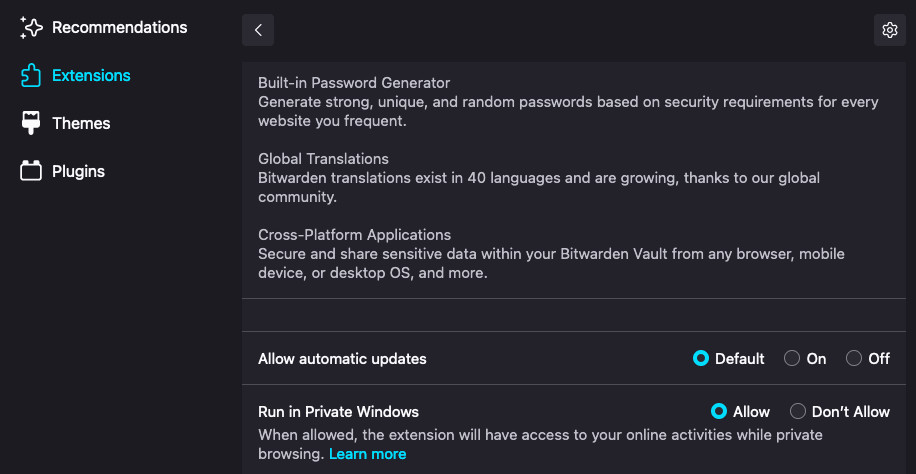Open the gear tools menu
This screenshot has width=916, height=474.
[889, 30]
